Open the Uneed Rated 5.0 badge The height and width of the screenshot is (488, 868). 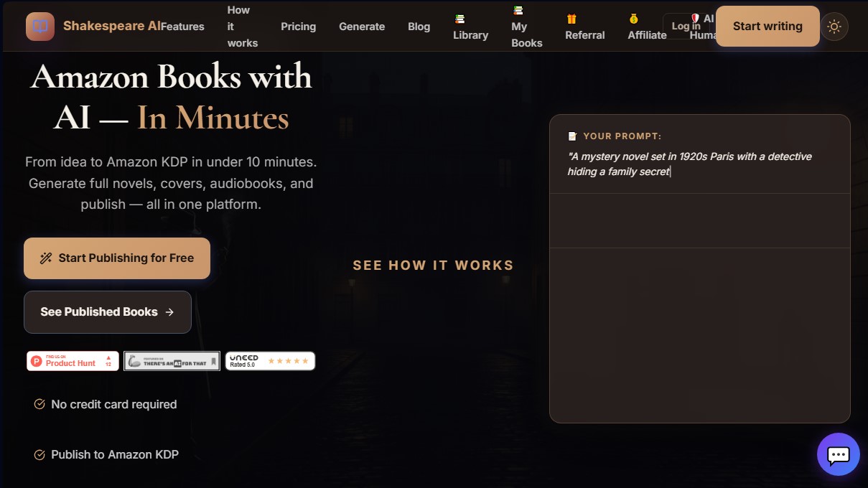pyautogui.click(x=270, y=361)
